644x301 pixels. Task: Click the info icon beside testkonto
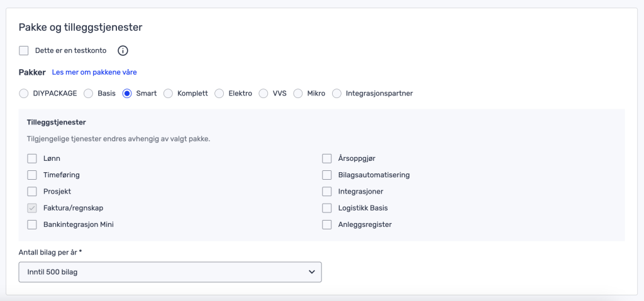(123, 50)
